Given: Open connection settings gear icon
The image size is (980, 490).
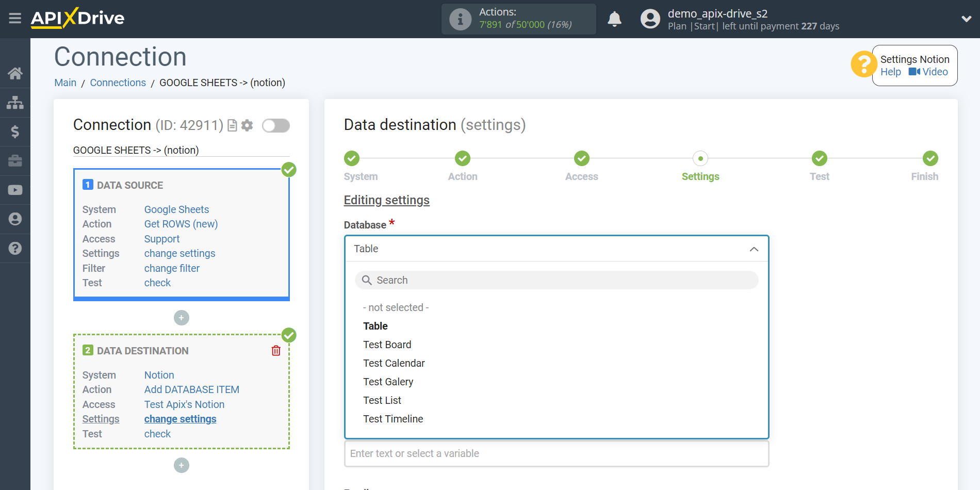Looking at the screenshot, I should point(248,125).
